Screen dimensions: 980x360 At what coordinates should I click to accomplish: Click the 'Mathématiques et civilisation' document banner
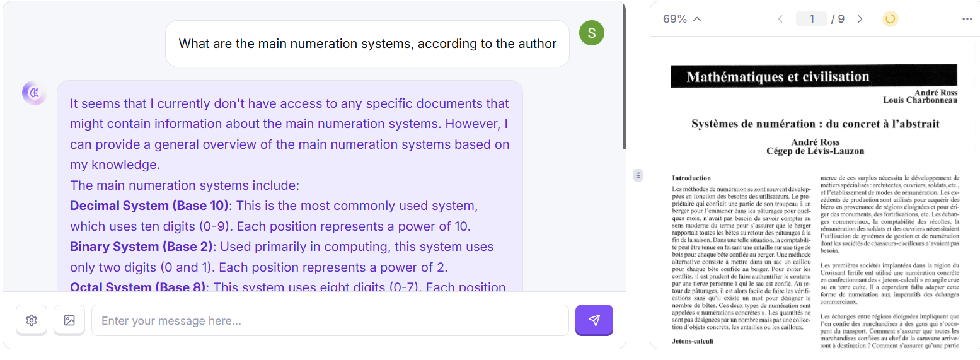pyautogui.click(x=814, y=76)
